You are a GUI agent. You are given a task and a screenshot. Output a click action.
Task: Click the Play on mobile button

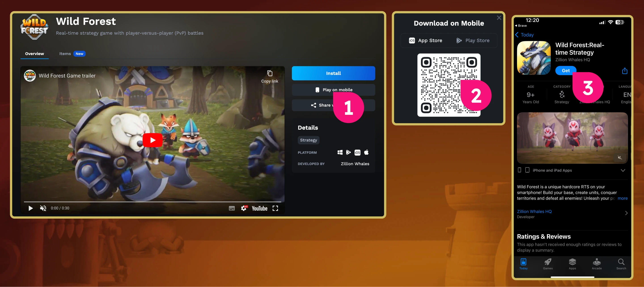pyautogui.click(x=333, y=90)
